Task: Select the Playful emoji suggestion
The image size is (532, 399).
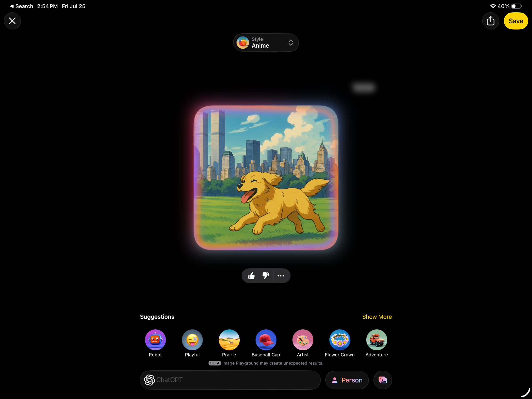Action: [x=192, y=340]
